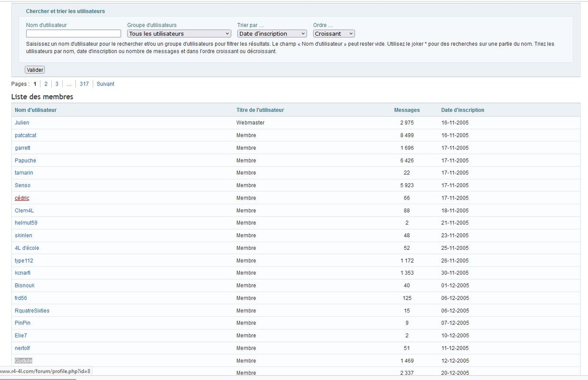Viewport: 588px width, 380px height.
Task: Open cédric's profile link
Action: point(22,198)
